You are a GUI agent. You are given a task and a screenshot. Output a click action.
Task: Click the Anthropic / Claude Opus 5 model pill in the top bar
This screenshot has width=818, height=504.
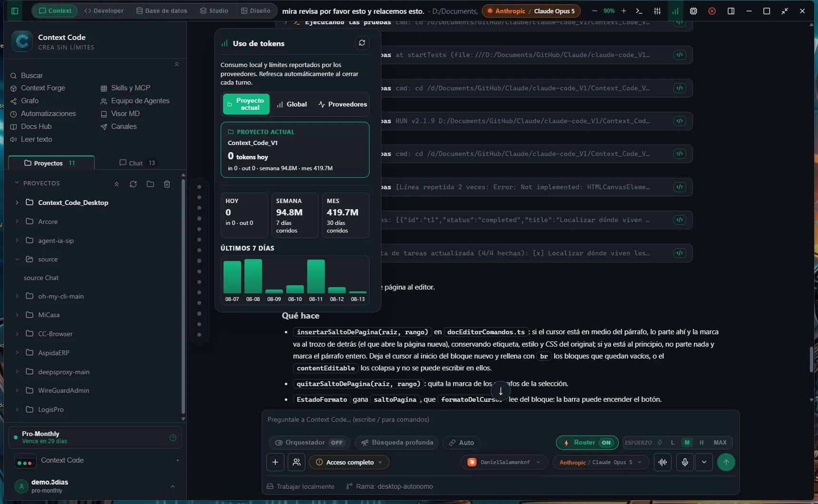531,11
